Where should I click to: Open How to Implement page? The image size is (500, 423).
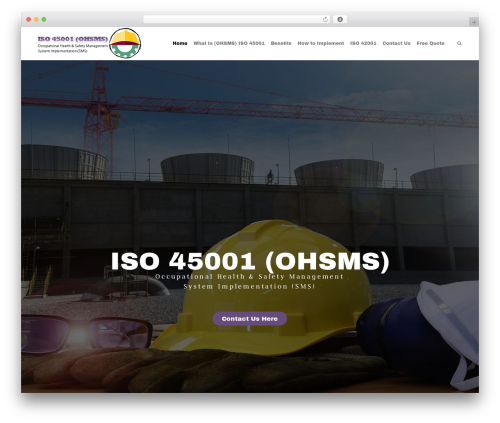[x=321, y=43]
